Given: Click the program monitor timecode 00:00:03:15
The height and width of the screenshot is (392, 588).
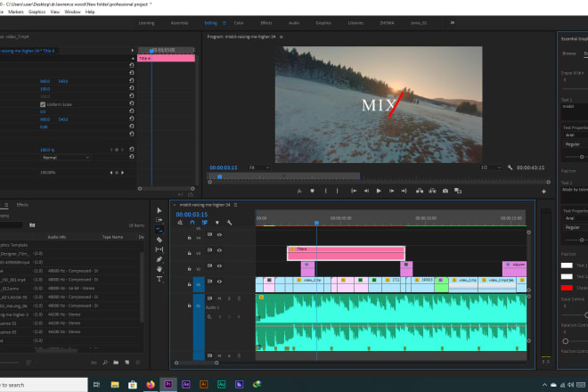Looking at the screenshot, I should tap(224, 167).
